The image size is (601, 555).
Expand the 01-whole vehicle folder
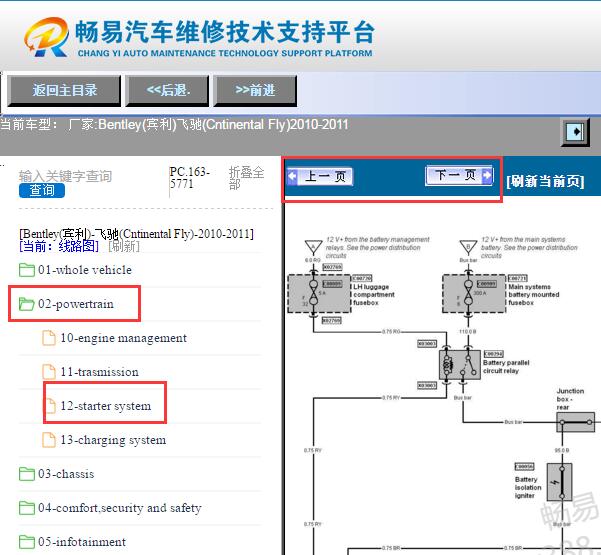click(85, 270)
